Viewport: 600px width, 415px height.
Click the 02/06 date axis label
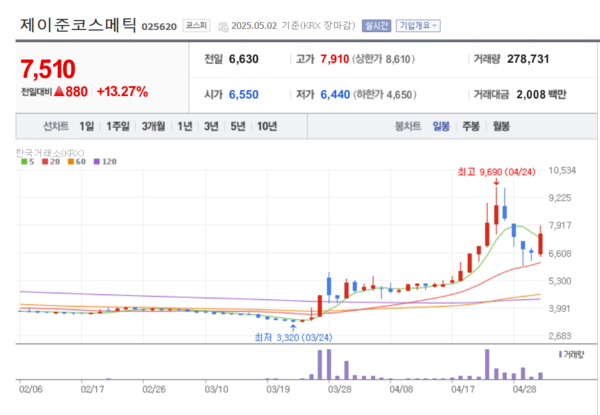coord(31,389)
